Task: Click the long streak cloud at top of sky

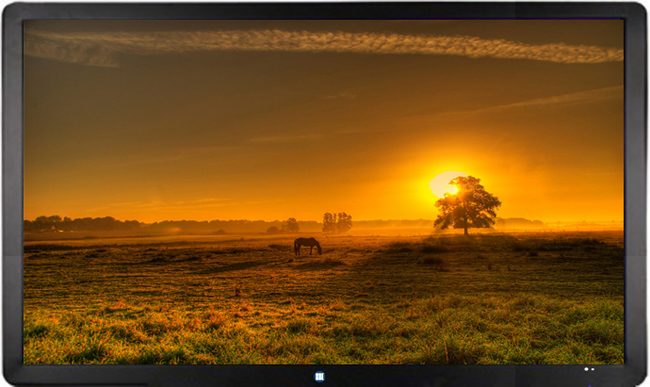Action: pos(323,45)
